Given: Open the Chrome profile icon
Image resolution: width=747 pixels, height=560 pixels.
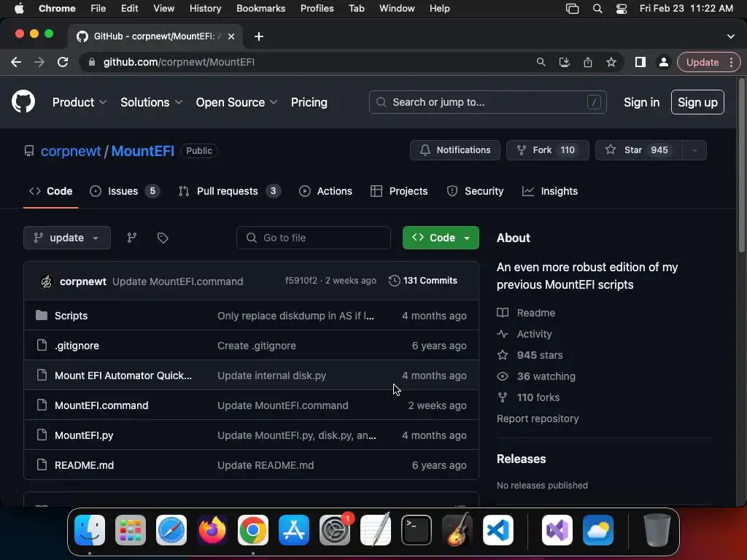Looking at the screenshot, I should pyautogui.click(x=663, y=62).
